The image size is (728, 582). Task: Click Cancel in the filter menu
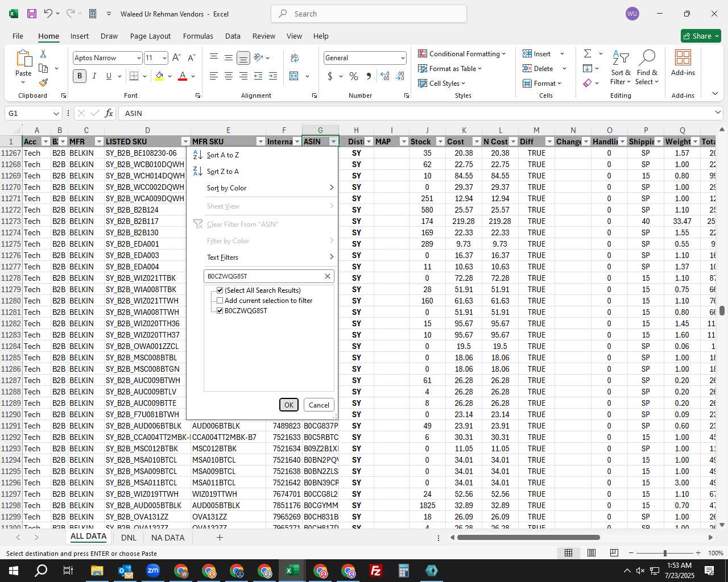[319, 405]
